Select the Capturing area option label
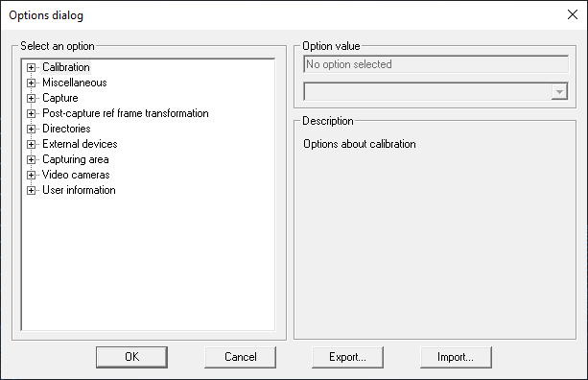588x380 pixels. [76, 160]
